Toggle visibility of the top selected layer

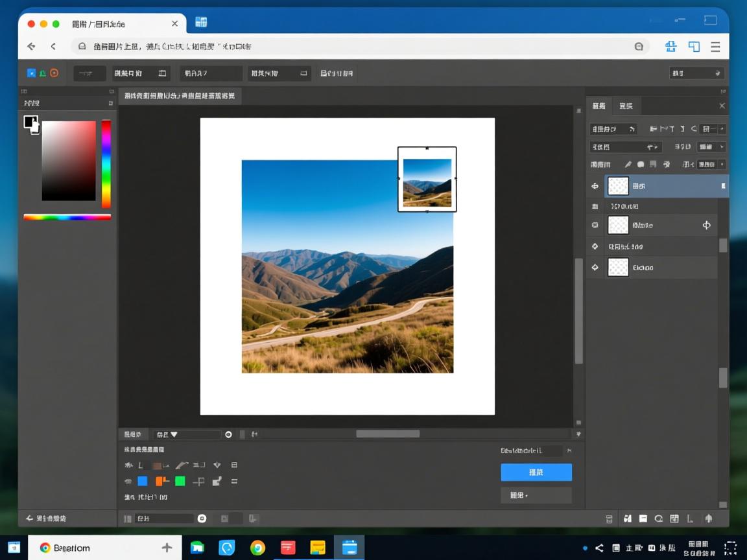click(595, 186)
